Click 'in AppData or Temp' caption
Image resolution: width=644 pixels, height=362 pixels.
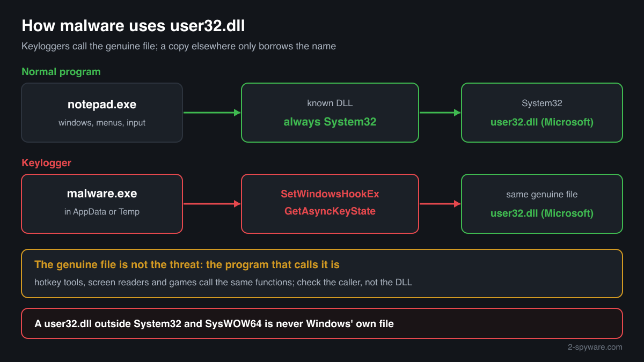coord(102,212)
